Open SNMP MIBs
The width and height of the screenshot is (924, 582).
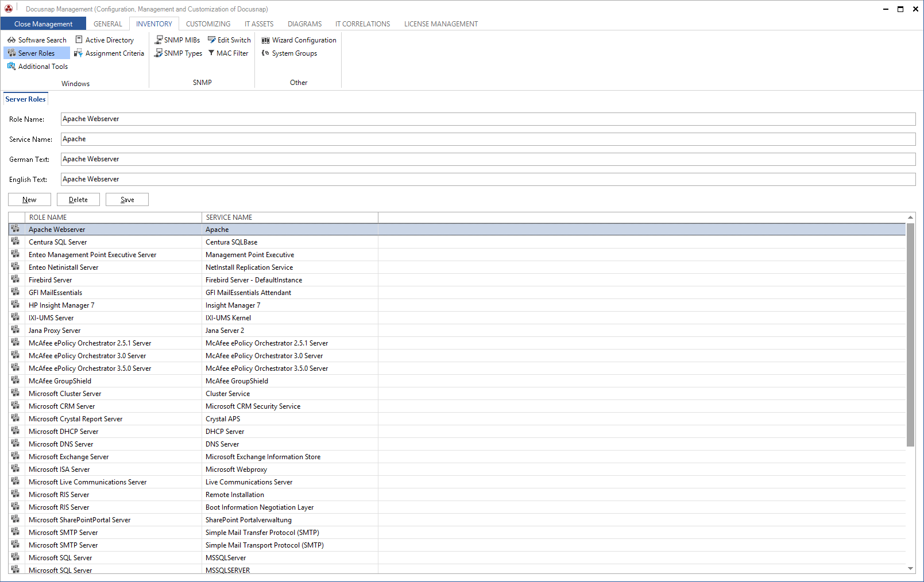[177, 40]
